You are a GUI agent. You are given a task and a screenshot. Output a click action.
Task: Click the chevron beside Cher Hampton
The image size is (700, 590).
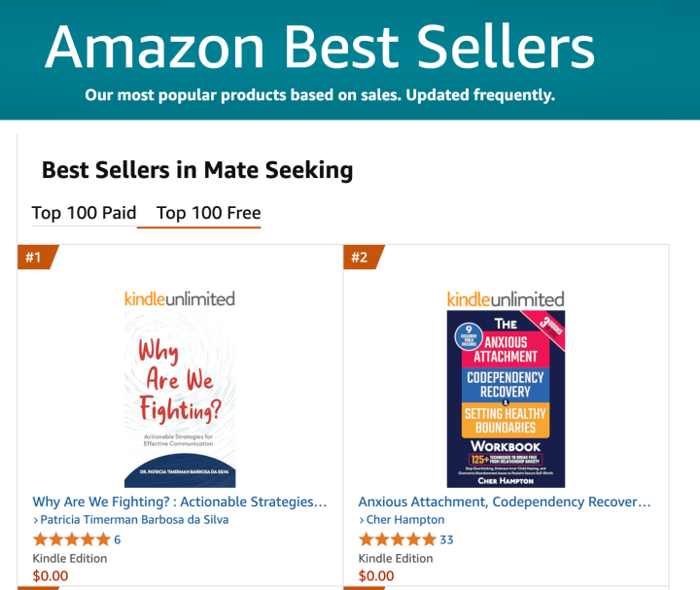(362, 520)
